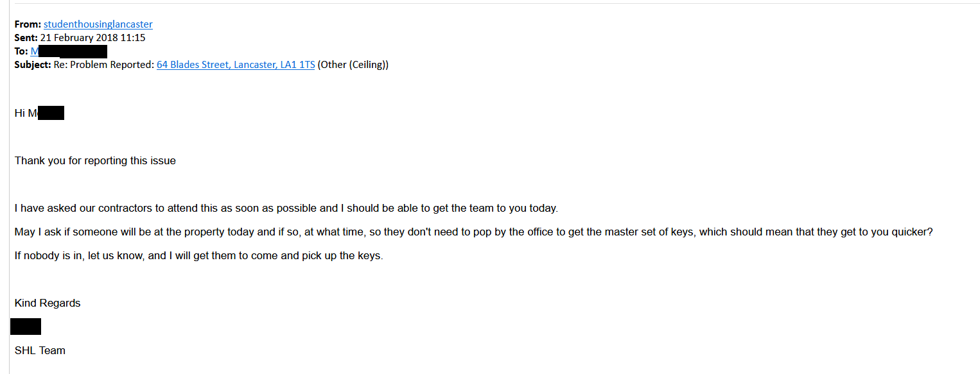Viewport: 980px width, 374px height.
Task: Open the 64 Blades Street address link
Action: [235, 65]
